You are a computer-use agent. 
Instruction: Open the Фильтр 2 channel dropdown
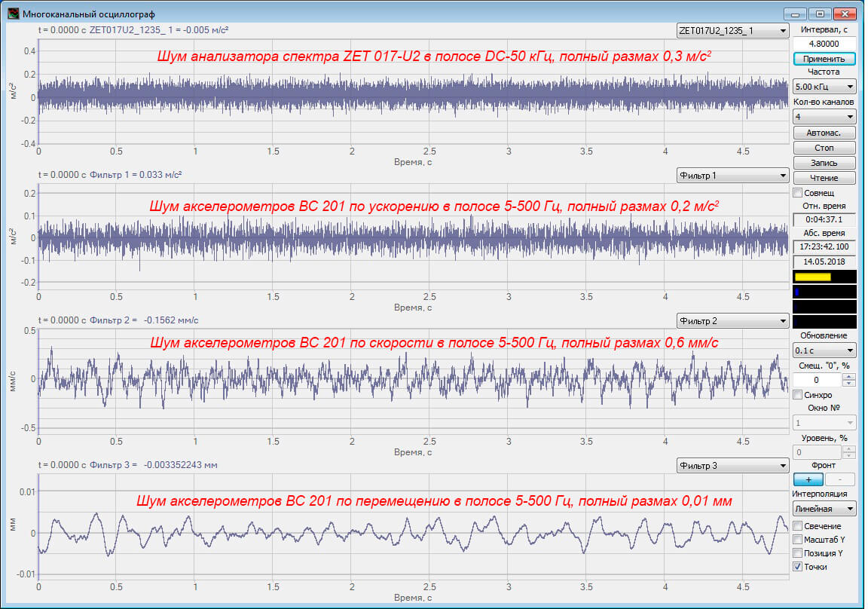coord(733,321)
